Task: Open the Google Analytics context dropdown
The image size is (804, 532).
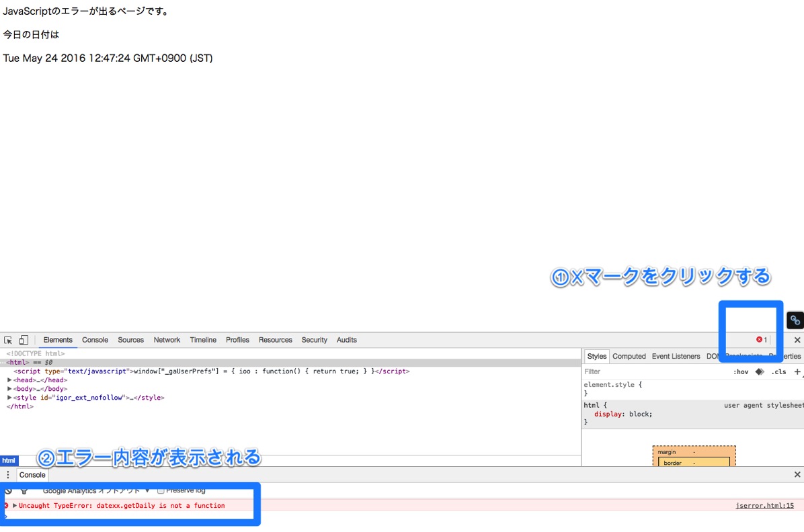Action: coord(96,490)
